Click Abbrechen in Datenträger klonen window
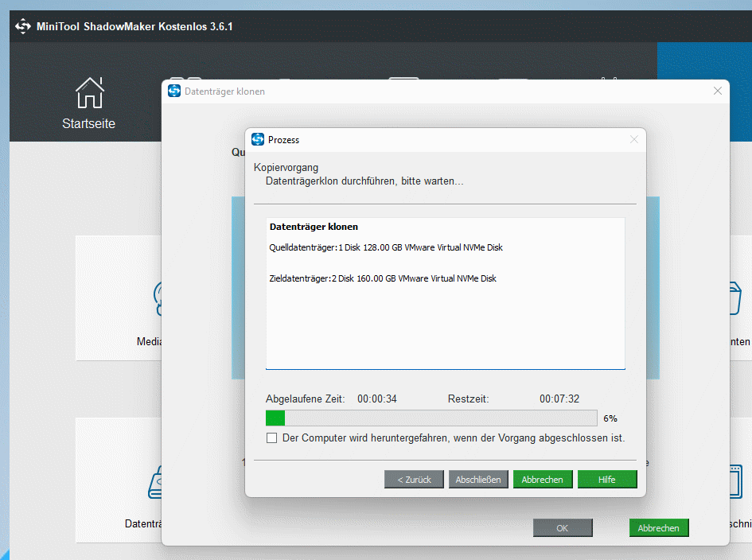The height and width of the screenshot is (560, 752). (658, 528)
